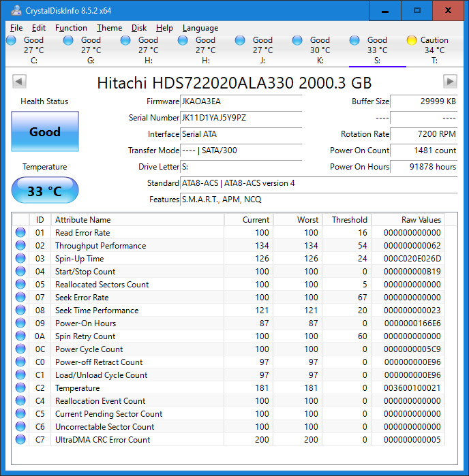This screenshot has width=469, height=476.
Task: Click status orb for UltraDMA CRC Error Count
Action: 20,439
